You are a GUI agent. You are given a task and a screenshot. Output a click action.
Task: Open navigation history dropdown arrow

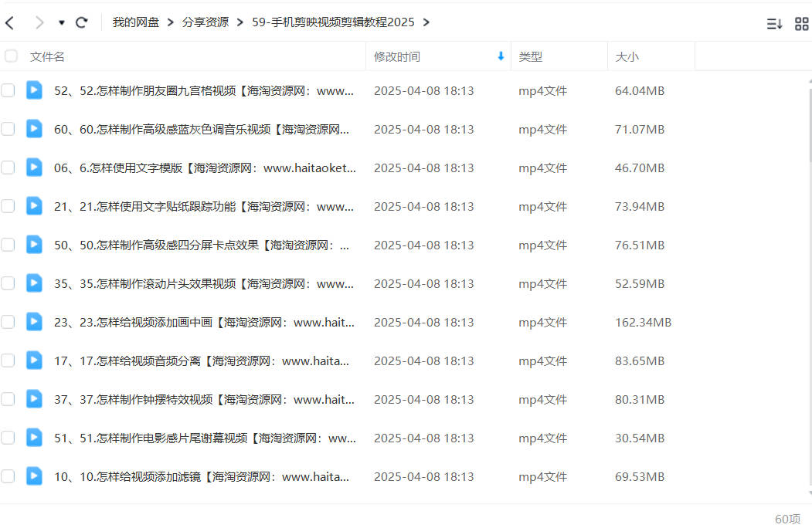(62, 23)
